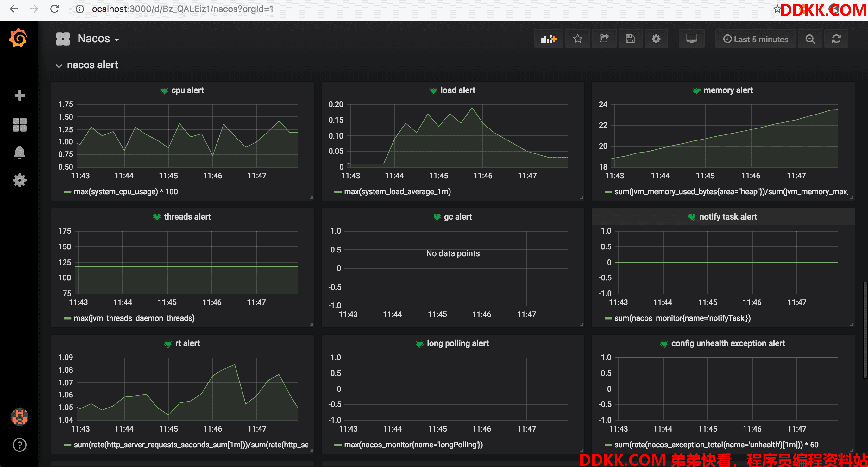Open the Alerting bell icon in sidebar
The height and width of the screenshot is (467, 868).
click(19, 153)
